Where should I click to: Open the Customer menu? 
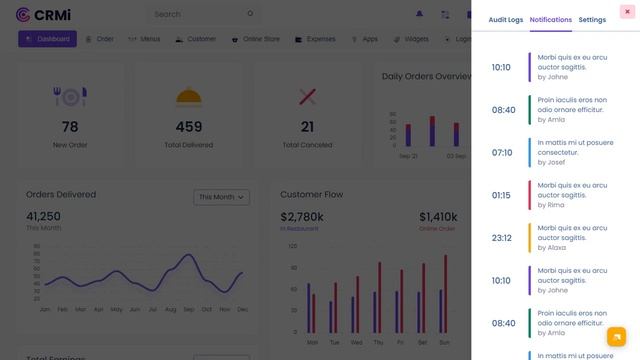[x=196, y=39]
